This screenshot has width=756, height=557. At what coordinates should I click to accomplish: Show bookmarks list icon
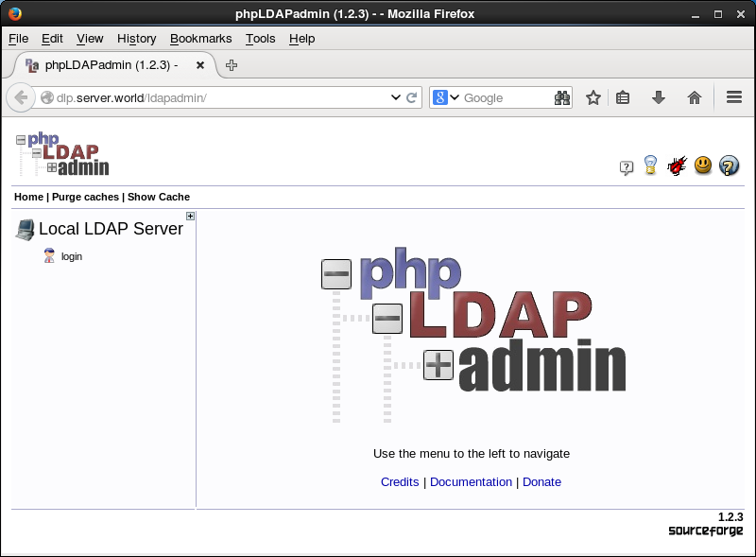(623, 97)
